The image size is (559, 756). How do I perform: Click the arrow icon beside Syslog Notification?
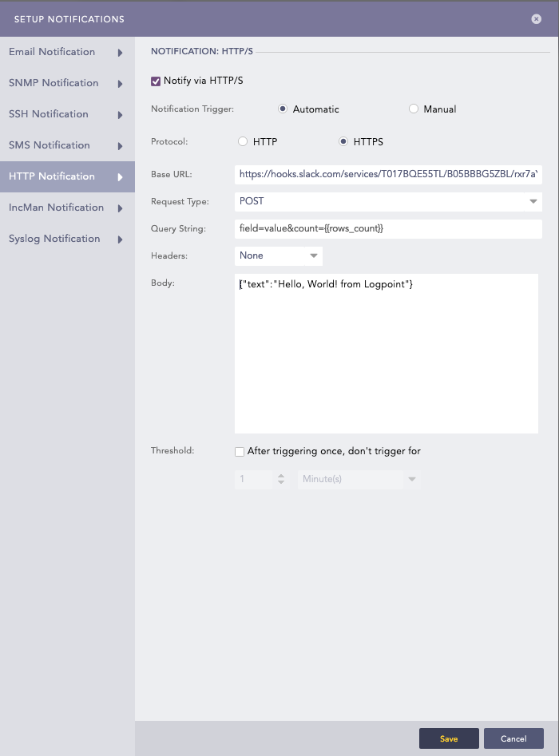pos(120,239)
